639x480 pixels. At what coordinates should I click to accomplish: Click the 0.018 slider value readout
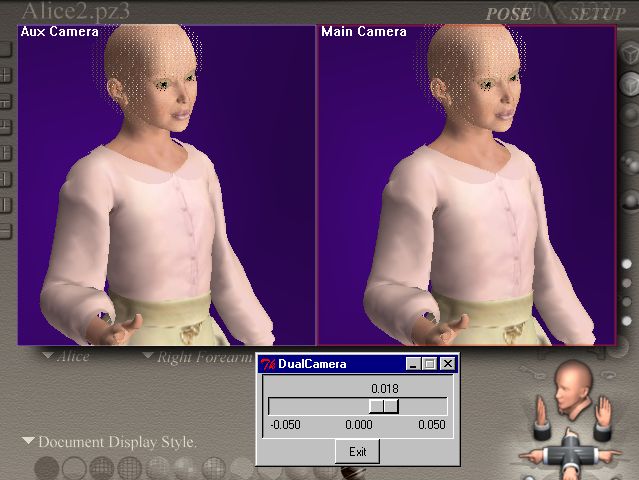[385, 389]
